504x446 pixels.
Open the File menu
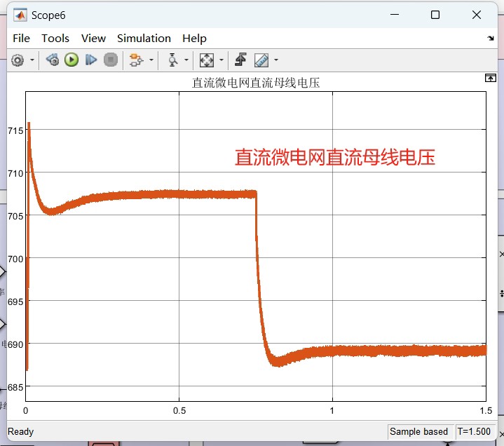pos(21,39)
